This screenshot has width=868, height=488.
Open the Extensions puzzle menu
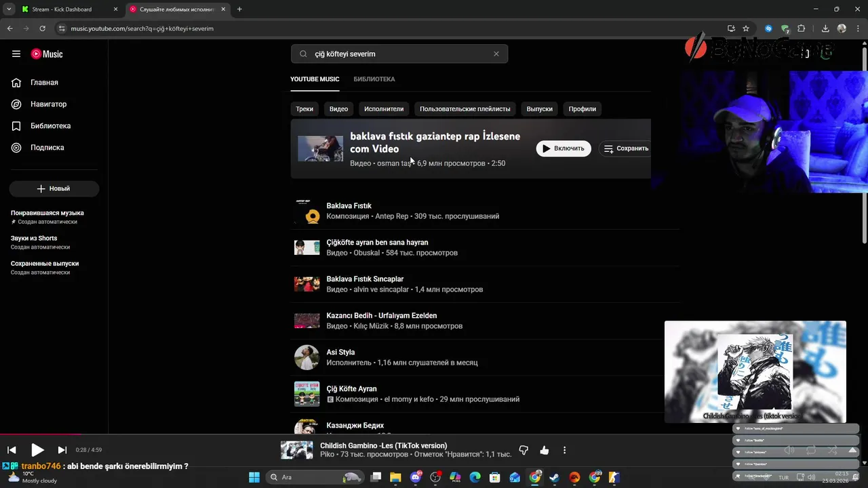(x=802, y=28)
